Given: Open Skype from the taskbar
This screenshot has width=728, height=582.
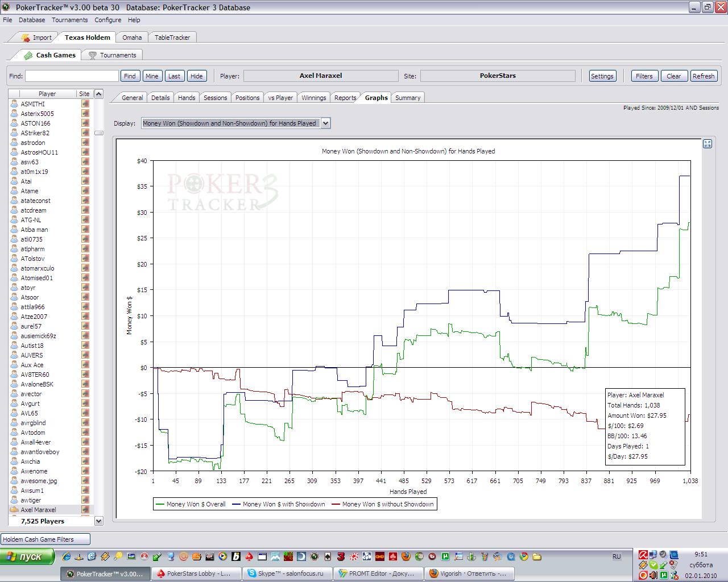Looking at the screenshot, I should point(288,573).
